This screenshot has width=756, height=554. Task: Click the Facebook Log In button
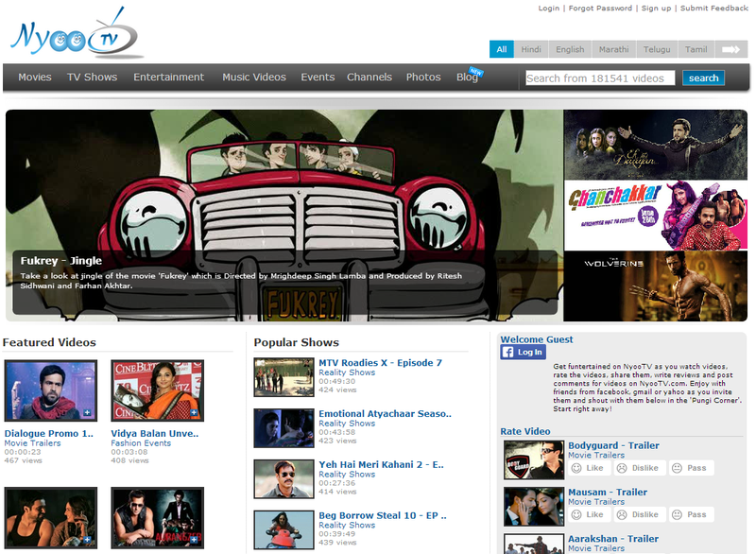pos(524,352)
